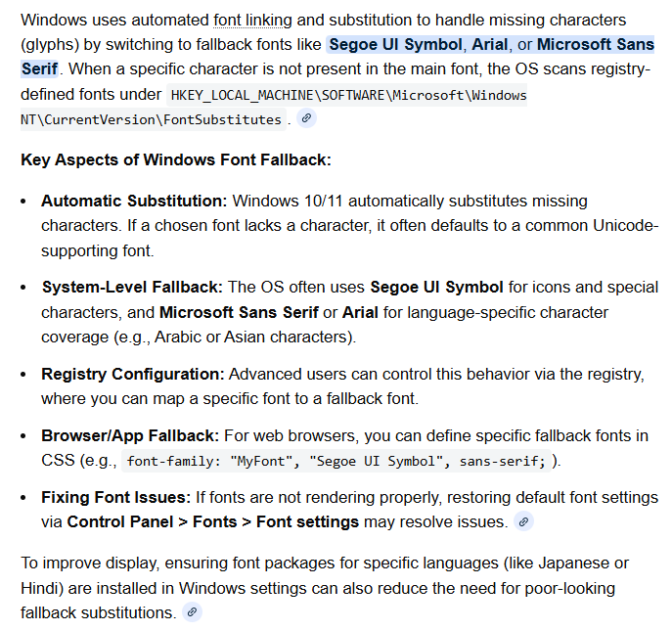672x631 pixels.
Task: Click the "Registry Configuration:" bullet title
Action: (x=133, y=375)
